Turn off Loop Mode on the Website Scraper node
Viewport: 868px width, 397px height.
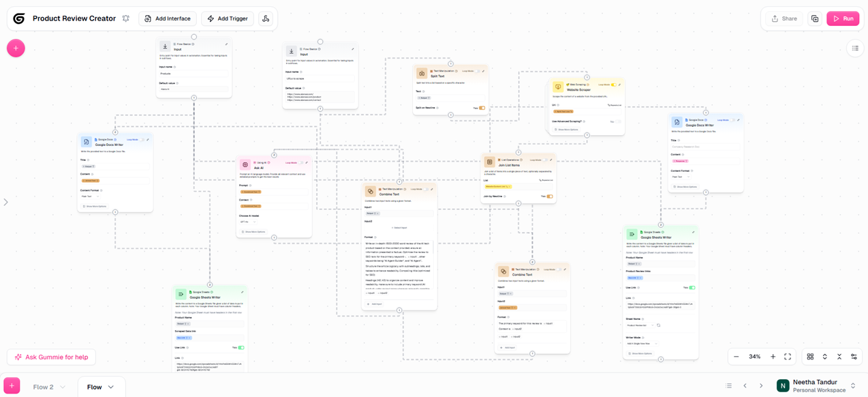click(613, 85)
